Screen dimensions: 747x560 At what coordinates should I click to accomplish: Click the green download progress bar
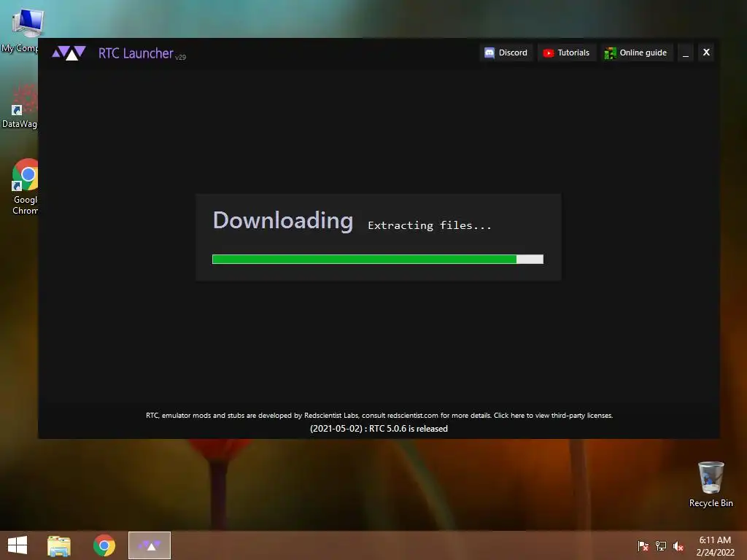coord(378,259)
